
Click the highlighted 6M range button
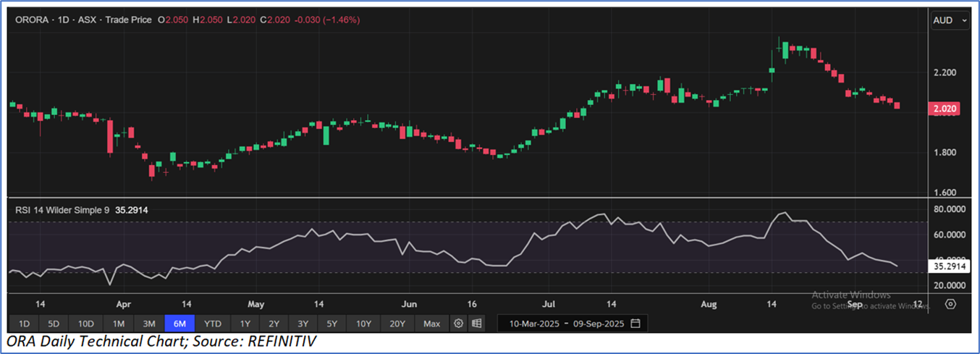(180, 323)
